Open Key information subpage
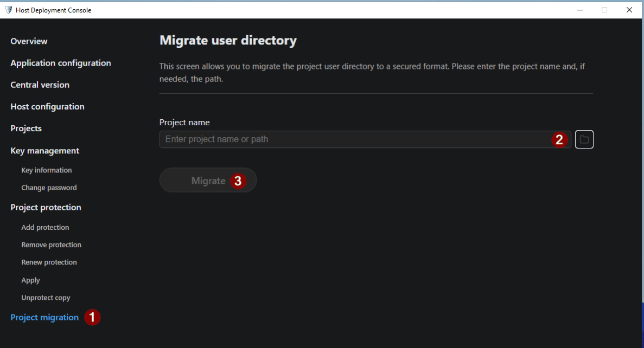 [x=47, y=170]
